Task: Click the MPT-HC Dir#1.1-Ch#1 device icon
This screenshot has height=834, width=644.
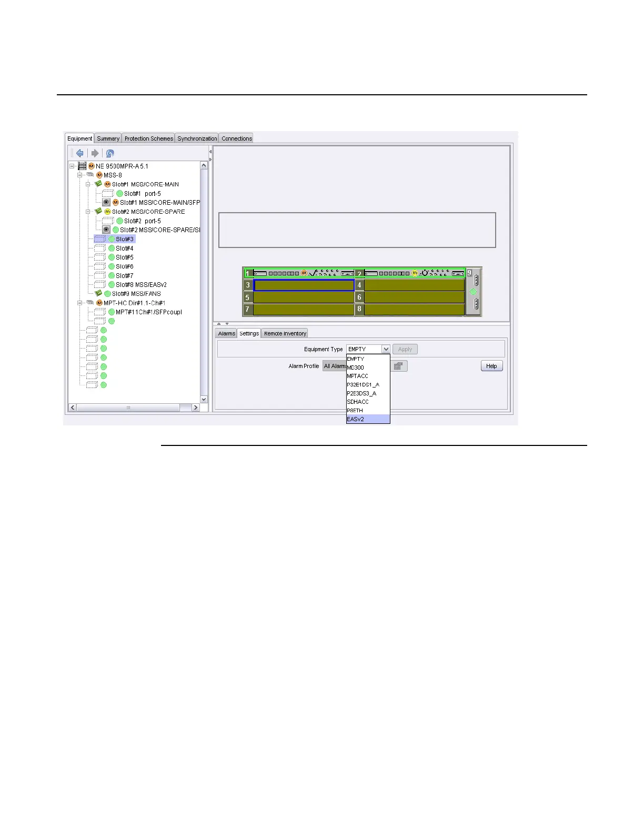Action: pyautogui.click(x=90, y=303)
